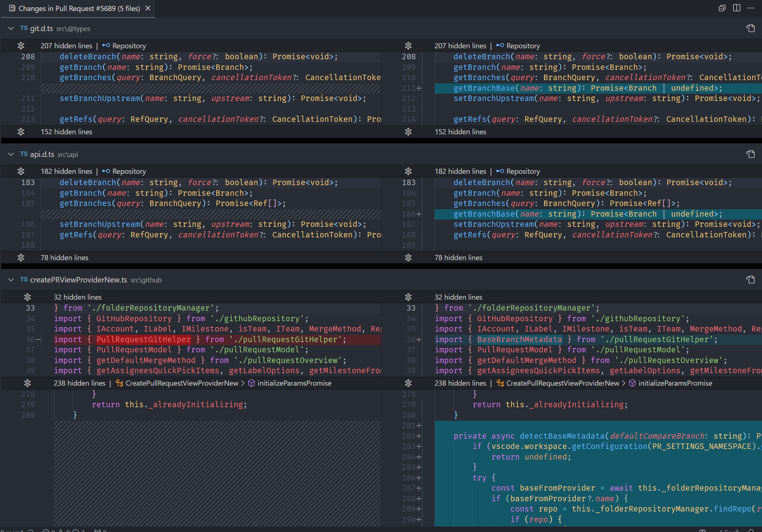Viewport: 762px width, 532px height.
Task: Click line 186+ gutter marker in api.d.ts
Action: click(412, 214)
